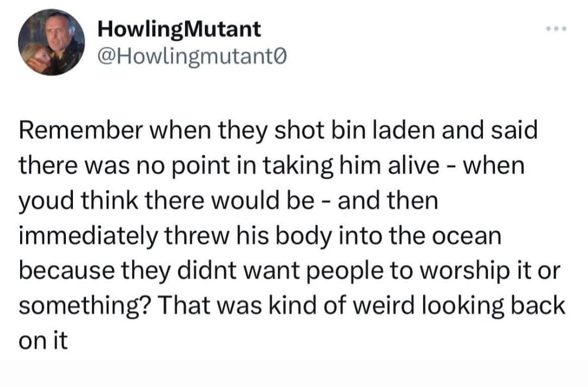Click the HowlingMutant profile avatar
The image size is (588, 387).
51,42
